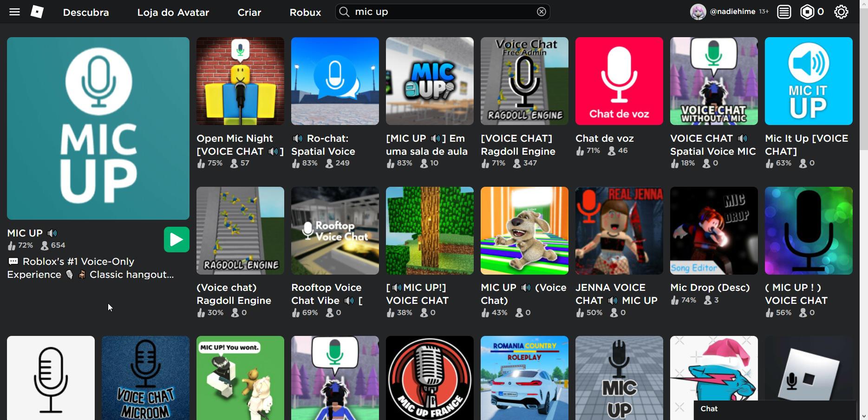Open the nadiehime avatar profile picture
The width and height of the screenshot is (868, 420).
pyautogui.click(x=698, y=12)
